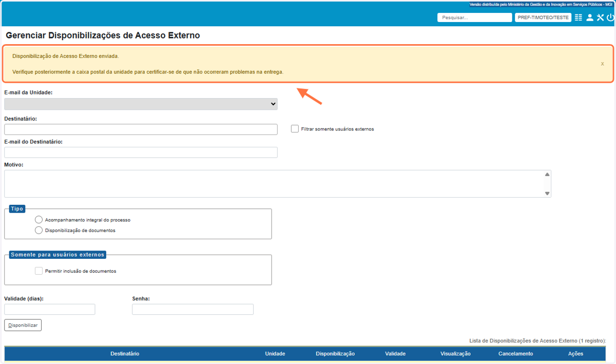The height and width of the screenshot is (364, 616).
Task: Click the 'Tipo' fieldset legend
Action: pos(17,209)
